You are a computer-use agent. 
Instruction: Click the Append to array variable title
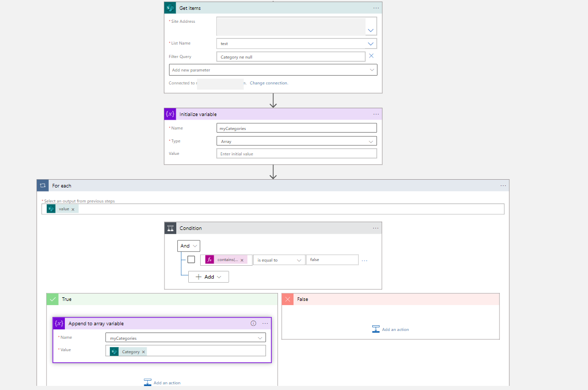click(96, 323)
